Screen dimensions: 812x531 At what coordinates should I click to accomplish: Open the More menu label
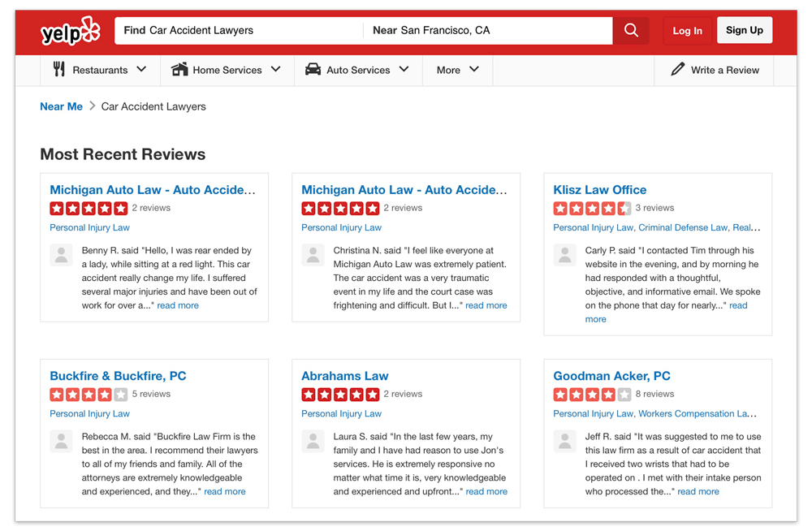tap(448, 70)
